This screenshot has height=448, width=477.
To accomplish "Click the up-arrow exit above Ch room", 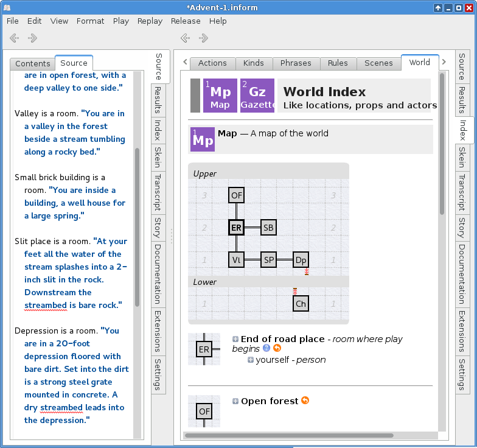I will [x=294, y=292].
